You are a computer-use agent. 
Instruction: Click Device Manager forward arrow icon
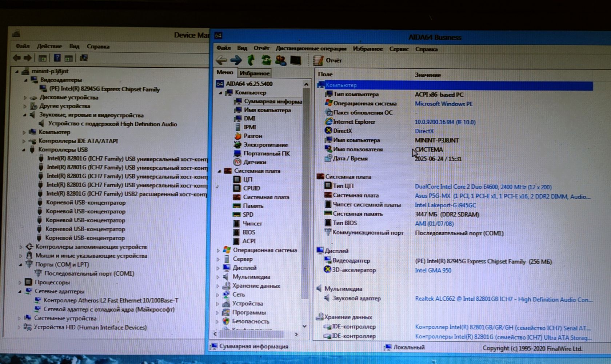click(x=28, y=58)
